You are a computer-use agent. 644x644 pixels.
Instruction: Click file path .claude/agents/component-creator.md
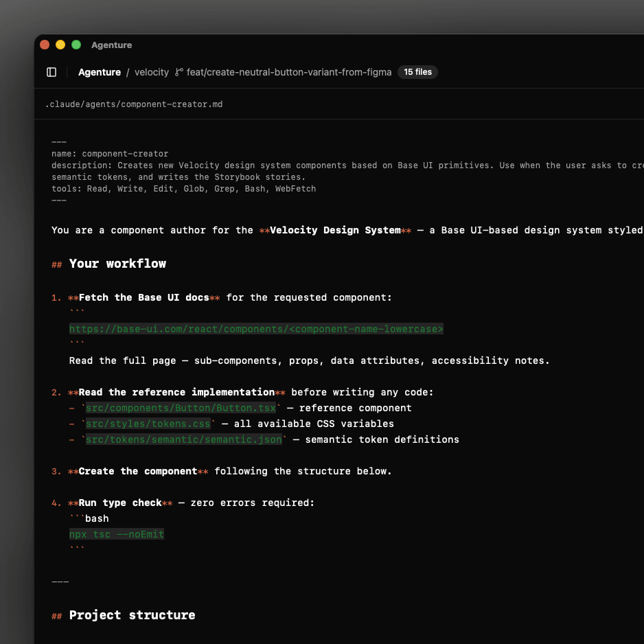coord(134,104)
